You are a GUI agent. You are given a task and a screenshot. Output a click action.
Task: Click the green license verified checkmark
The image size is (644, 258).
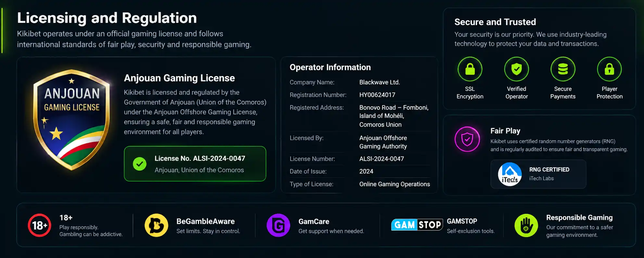pyautogui.click(x=140, y=164)
